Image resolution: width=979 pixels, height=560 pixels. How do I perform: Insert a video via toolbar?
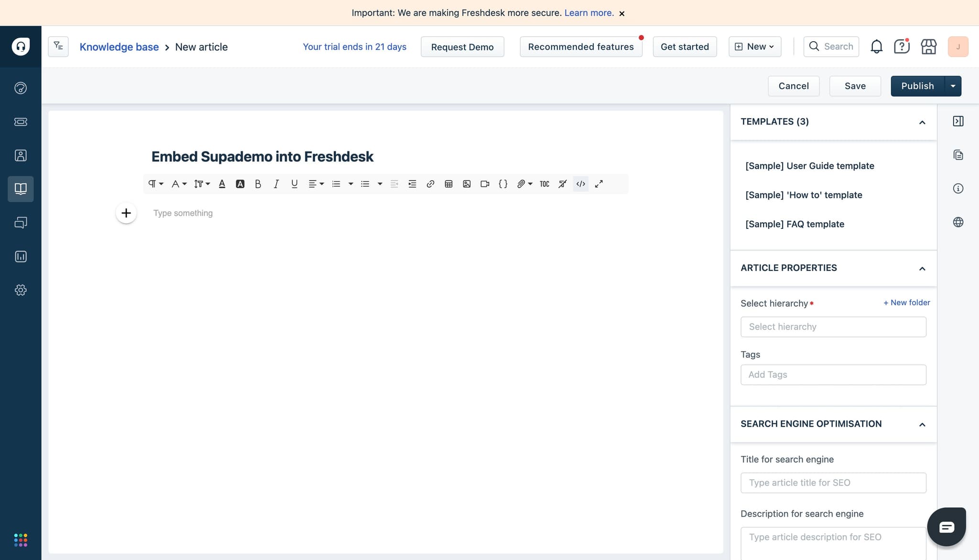pyautogui.click(x=485, y=184)
